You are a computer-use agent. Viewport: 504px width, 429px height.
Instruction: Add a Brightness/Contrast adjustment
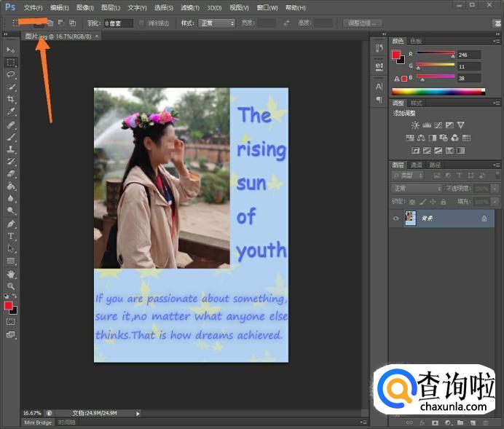tap(415, 125)
